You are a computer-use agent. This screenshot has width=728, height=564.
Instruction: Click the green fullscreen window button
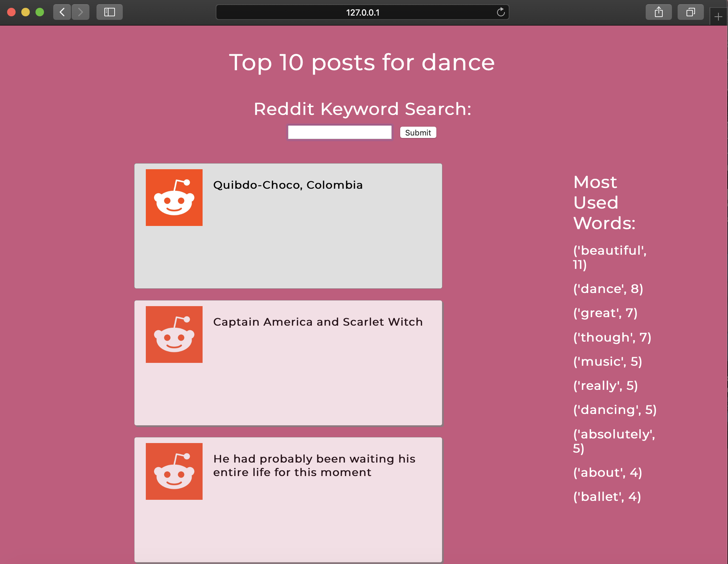pos(40,12)
